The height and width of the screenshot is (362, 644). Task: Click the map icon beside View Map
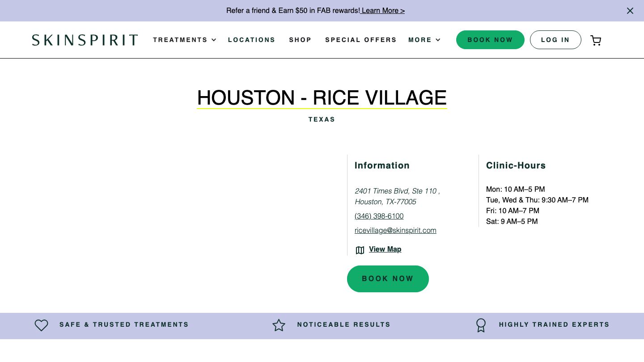pyautogui.click(x=360, y=250)
